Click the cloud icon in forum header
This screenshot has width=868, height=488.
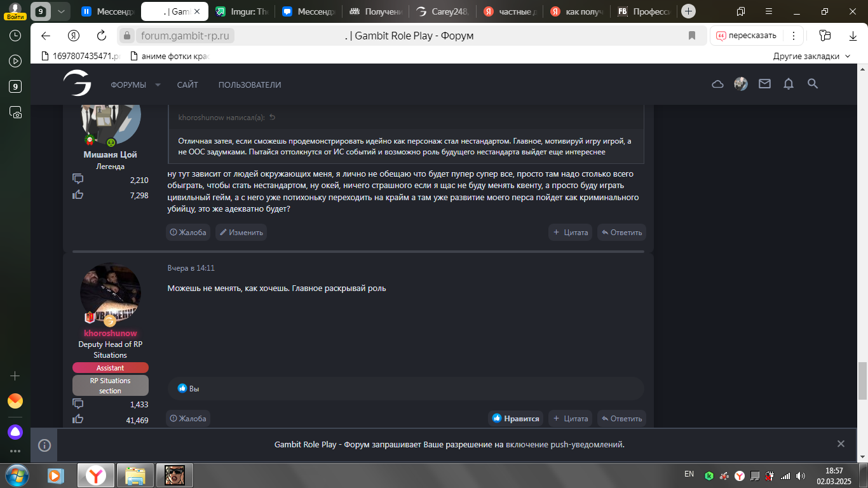[717, 84]
